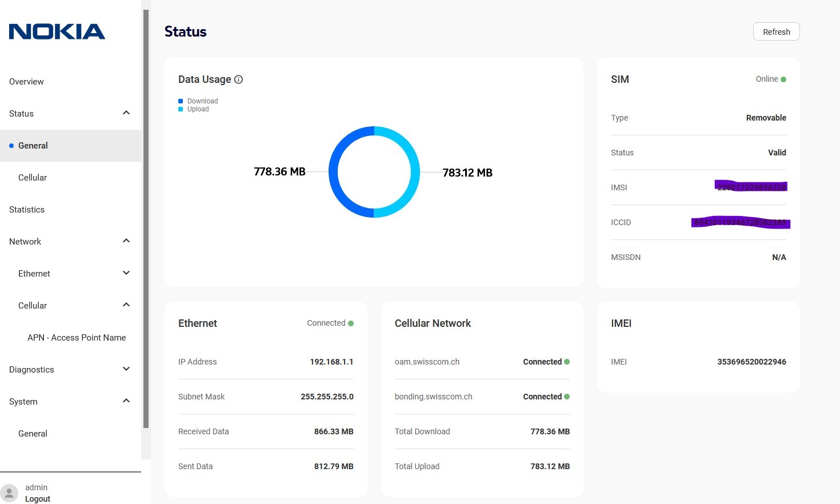Screen dimensions: 840x504
Task: Collapse the Status sidebar section
Action: [126, 113]
